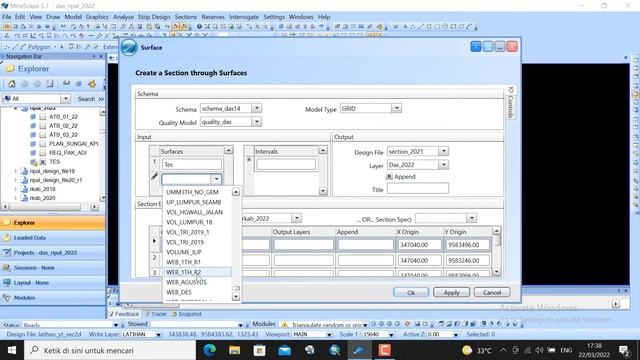
Task: Click the Title input field
Action: [418, 189]
